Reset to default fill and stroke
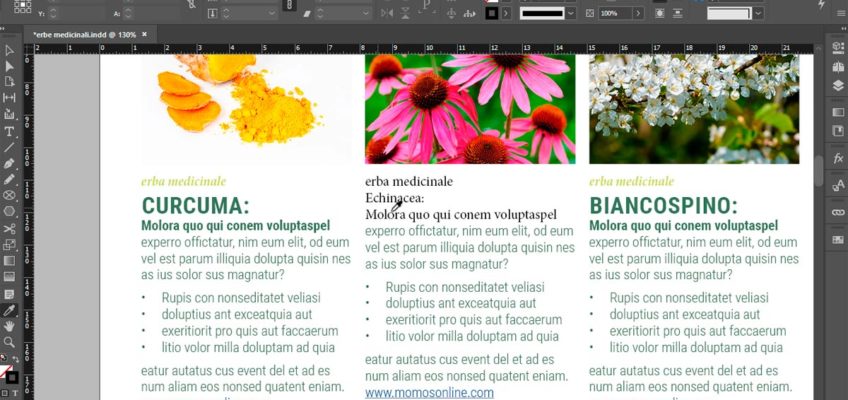The width and height of the screenshot is (848, 400). click(3, 357)
